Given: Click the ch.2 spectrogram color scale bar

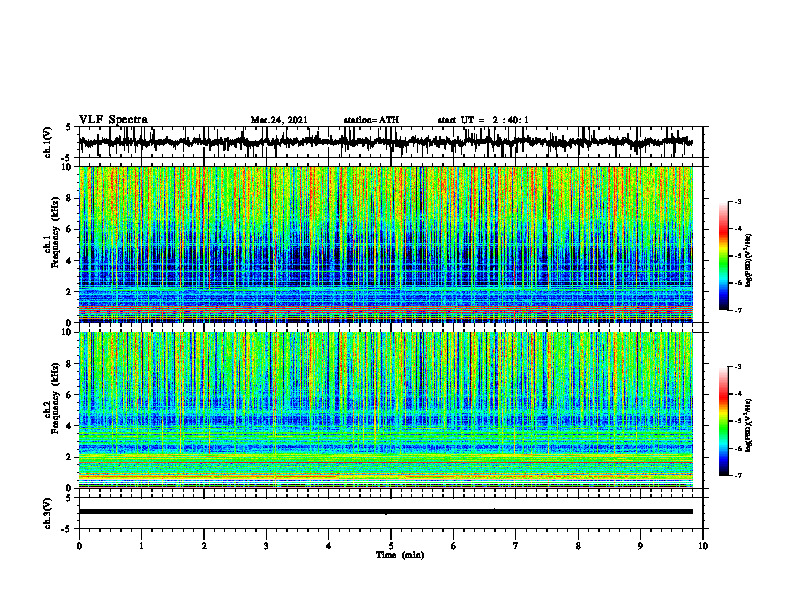Looking at the screenshot, I should tap(724, 421).
